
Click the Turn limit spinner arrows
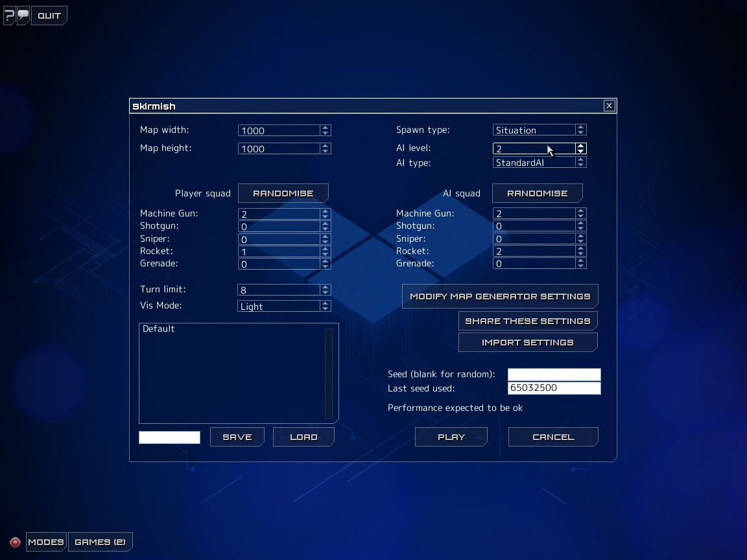point(326,290)
